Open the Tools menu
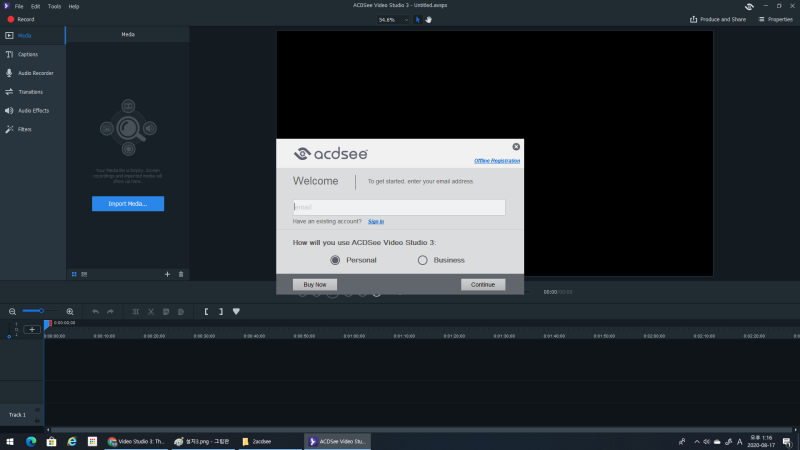The width and height of the screenshot is (800, 450). tap(54, 6)
